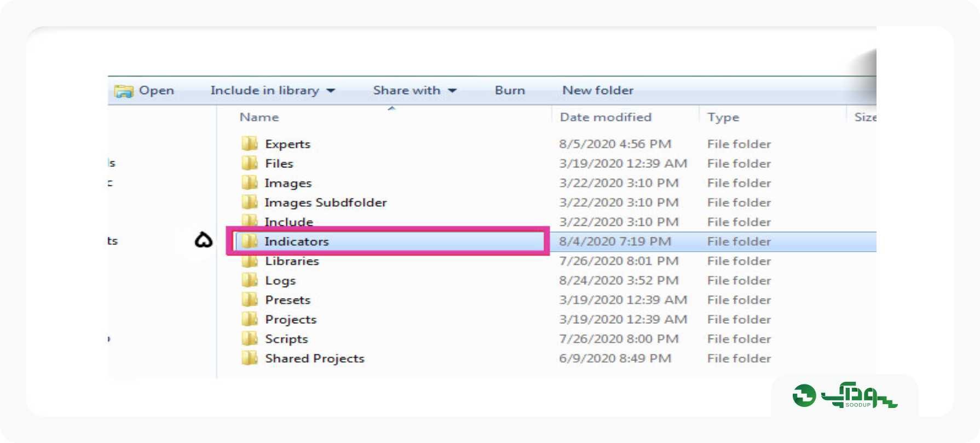Create a New folder from toolbar
The width and height of the screenshot is (980, 443).
click(598, 90)
